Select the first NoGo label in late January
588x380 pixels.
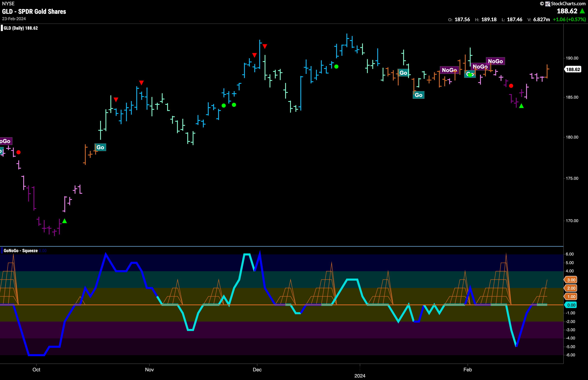coord(449,70)
